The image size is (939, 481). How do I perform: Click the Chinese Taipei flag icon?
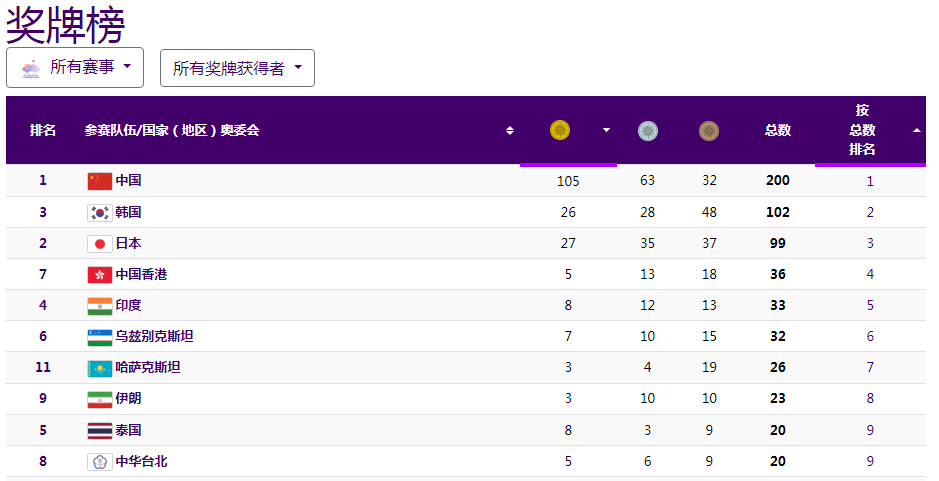[99, 462]
